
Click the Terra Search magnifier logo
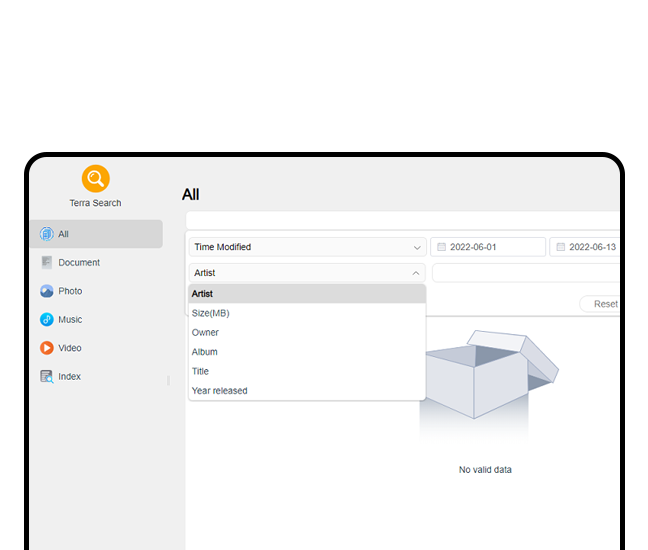(96, 179)
